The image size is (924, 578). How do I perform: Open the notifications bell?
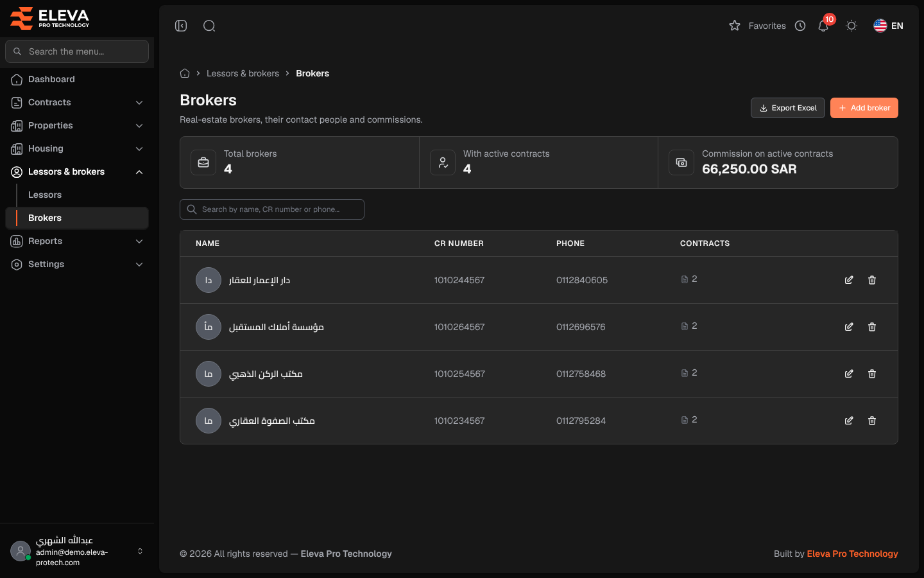[823, 26]
